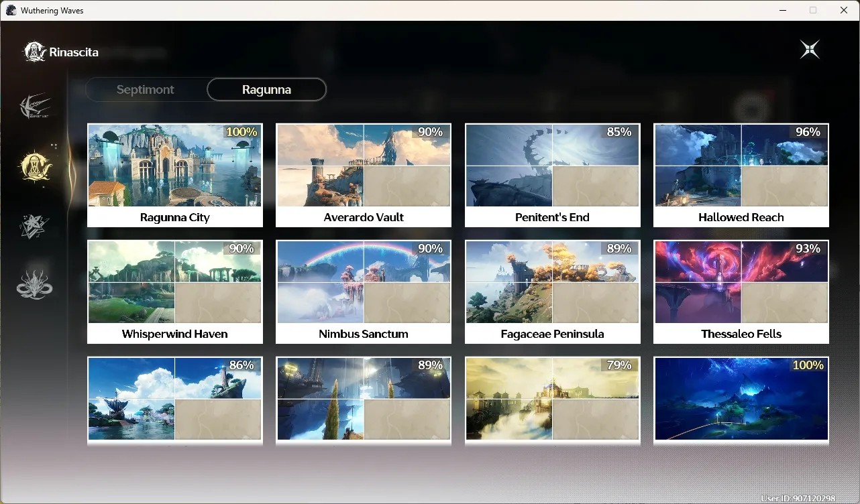Open the Thessaleo Fells area card
The width and height of the screenshot is (860, 504).
pos(741,292)
